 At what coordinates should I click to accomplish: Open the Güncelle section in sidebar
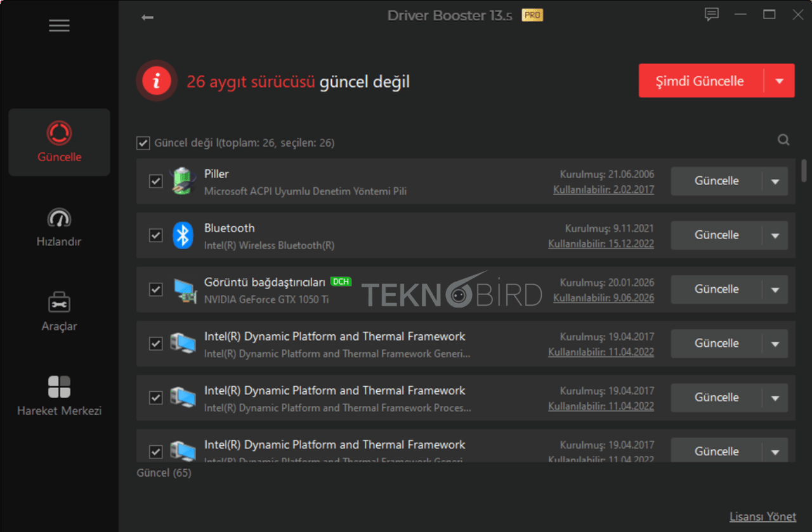pyautogui.click(x=59, y=142)
